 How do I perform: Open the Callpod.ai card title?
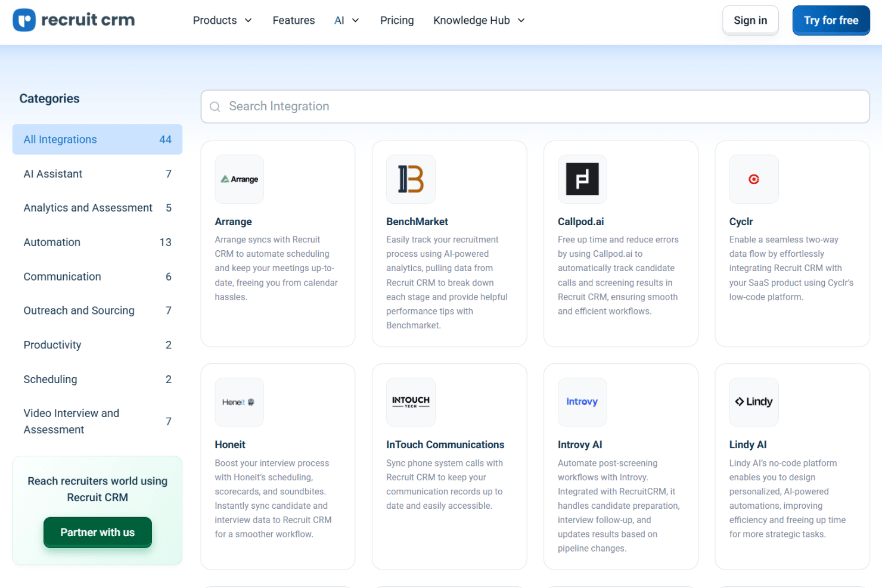581,222
